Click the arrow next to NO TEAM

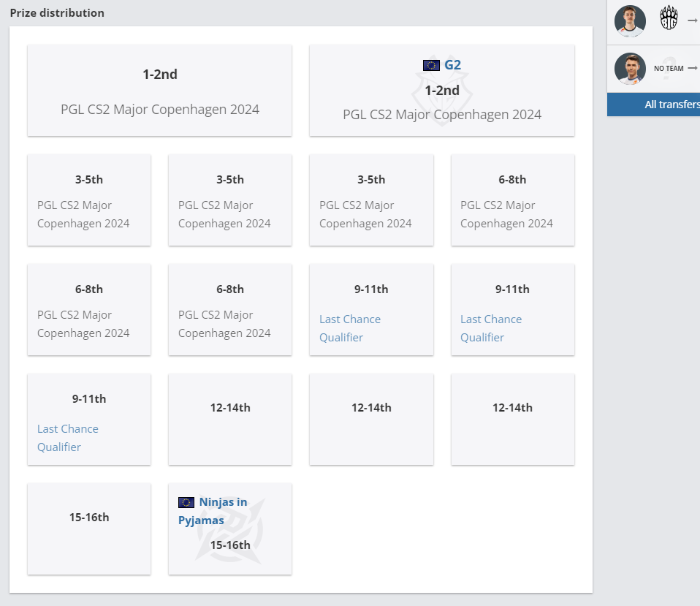(x=693, y=68)
